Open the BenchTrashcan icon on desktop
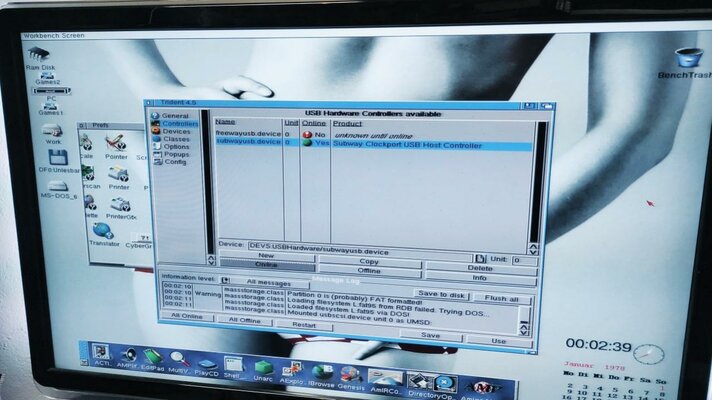The image size is (712, 400). [686, 58]
